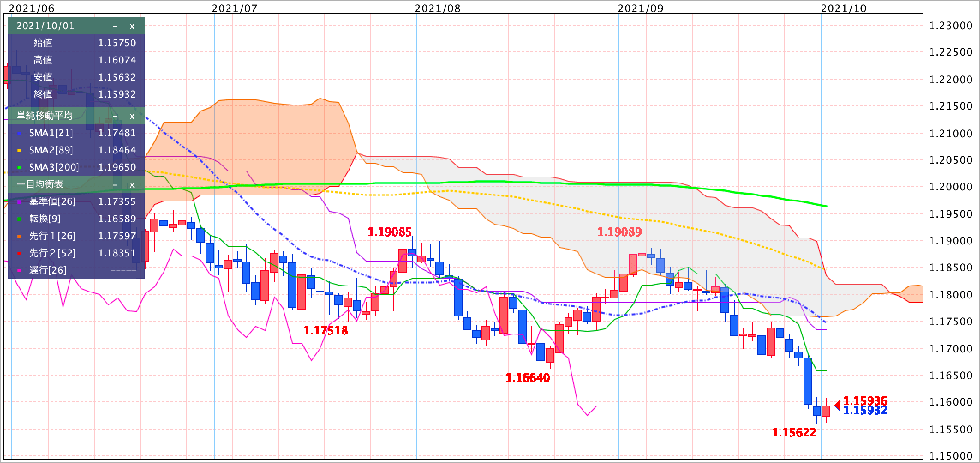Click the 2021/08 date axis label
980x463 pixels.
coord(438,8)
